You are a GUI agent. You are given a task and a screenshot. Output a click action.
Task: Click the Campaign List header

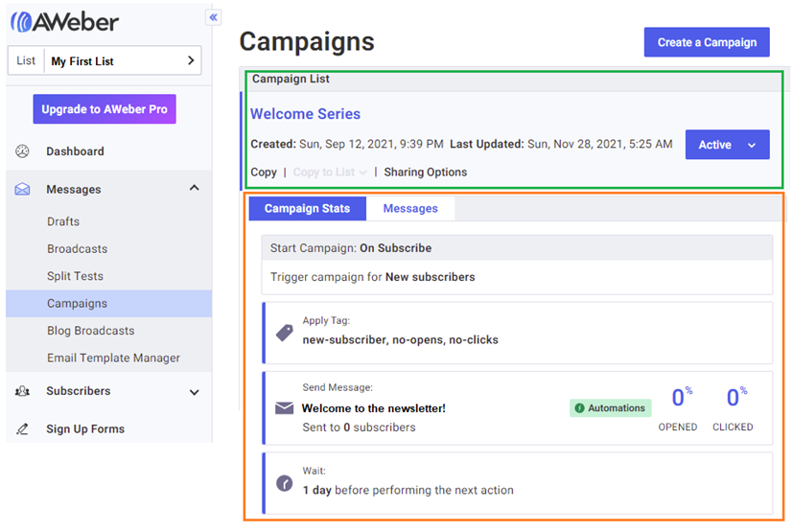[x=291, y=79]
